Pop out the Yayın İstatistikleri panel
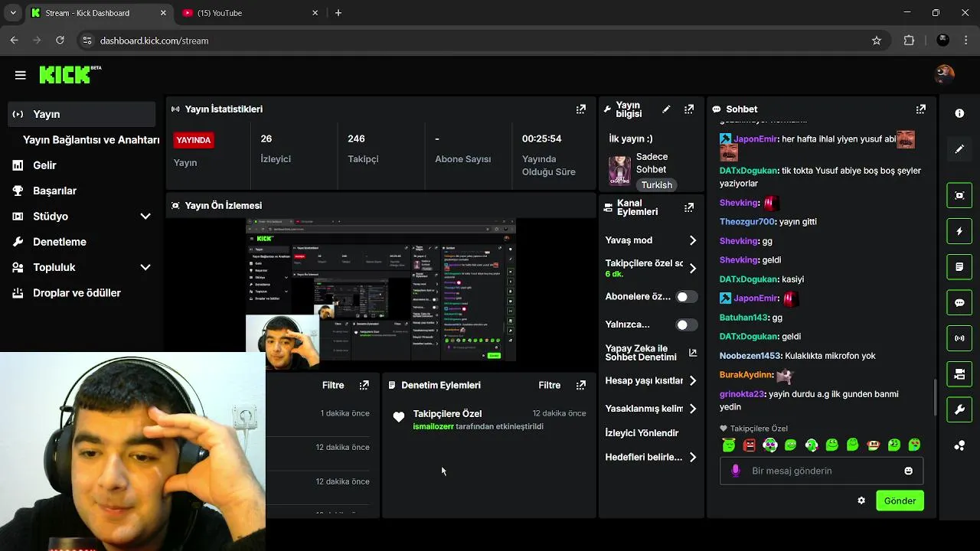This screenshot has width=980, height=551. coord(581,109)
